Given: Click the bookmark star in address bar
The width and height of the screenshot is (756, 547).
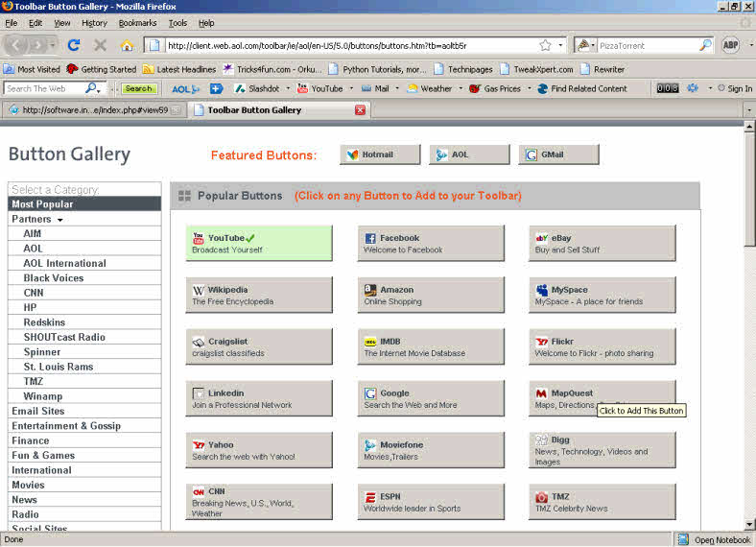Looking at the screenshot, I should coord(545,45).
